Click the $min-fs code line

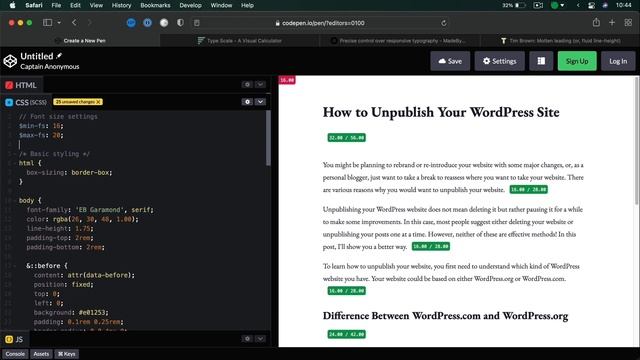click(x=41, y=126)
